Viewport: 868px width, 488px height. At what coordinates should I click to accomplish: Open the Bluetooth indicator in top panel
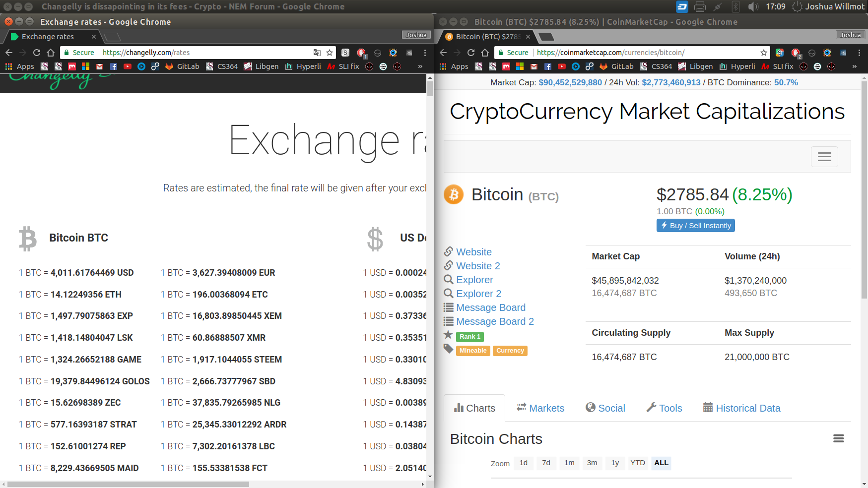pyautogui.click(x=735, y=6)
